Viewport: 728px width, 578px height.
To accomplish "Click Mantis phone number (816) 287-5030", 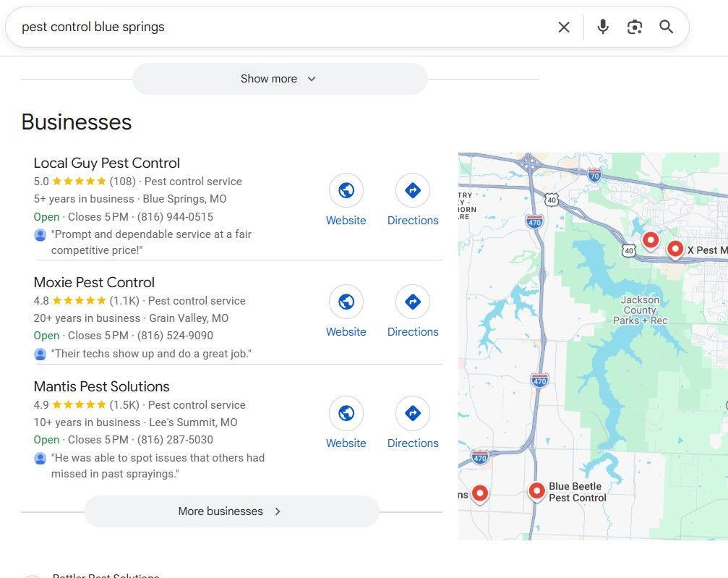I will pos(175,440).
